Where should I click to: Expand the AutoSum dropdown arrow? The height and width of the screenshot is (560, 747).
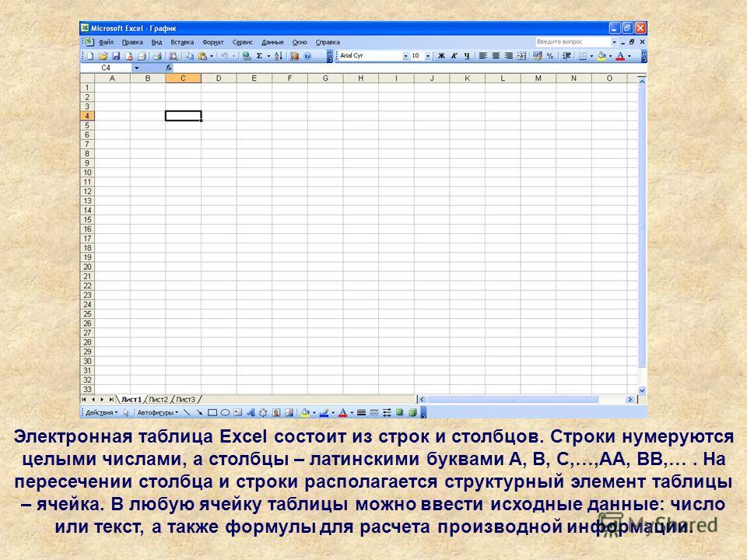click(x=268, y=56)
